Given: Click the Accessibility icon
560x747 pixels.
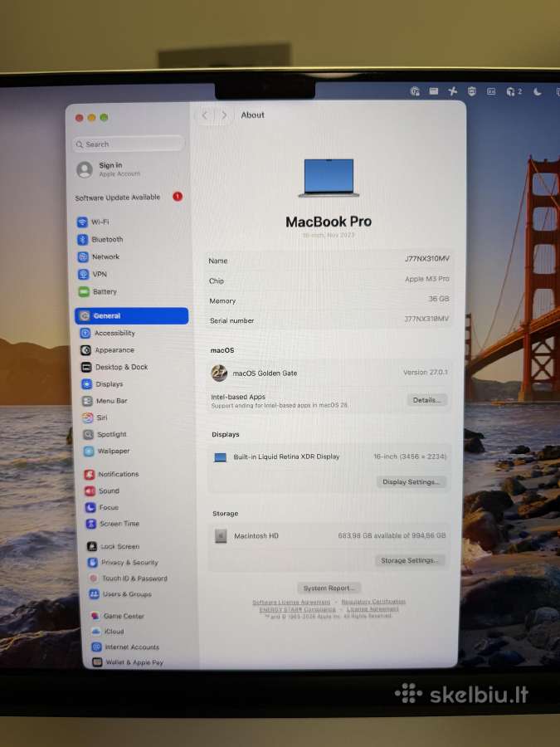Looking at the screenshot, I should tap(85, 333).
